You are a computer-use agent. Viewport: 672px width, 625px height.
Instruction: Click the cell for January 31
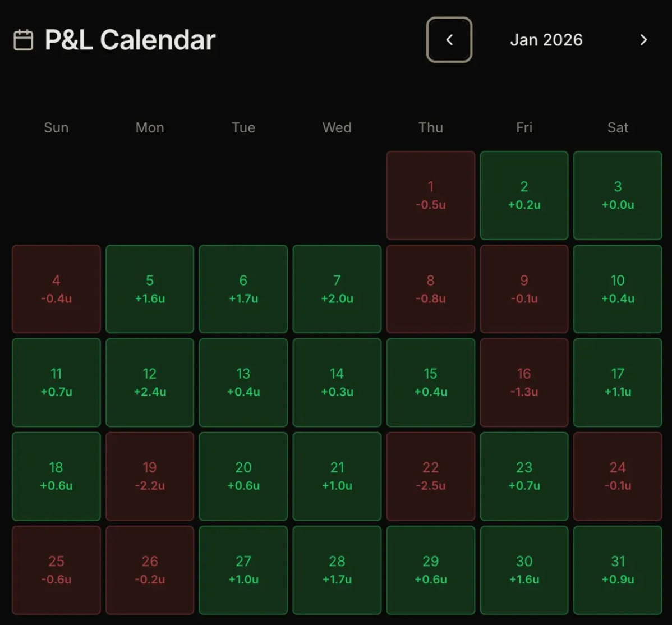coord(617,569)
